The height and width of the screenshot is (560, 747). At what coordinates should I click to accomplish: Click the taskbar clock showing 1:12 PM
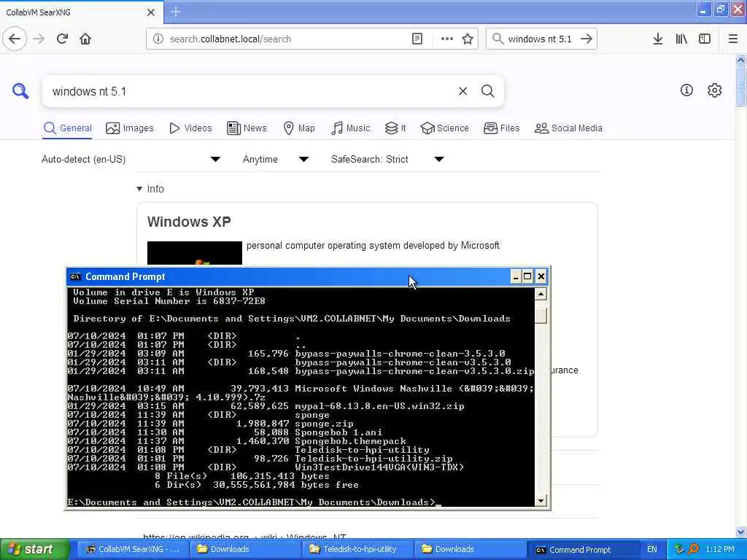720,550
